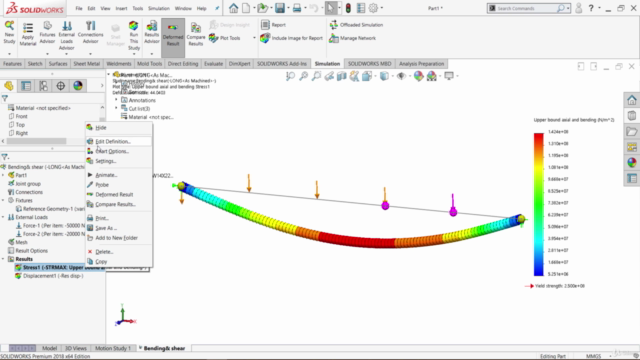640x360 pixels.
Task: Open the Plot Tools icon
Action: (x=213, y=38)
